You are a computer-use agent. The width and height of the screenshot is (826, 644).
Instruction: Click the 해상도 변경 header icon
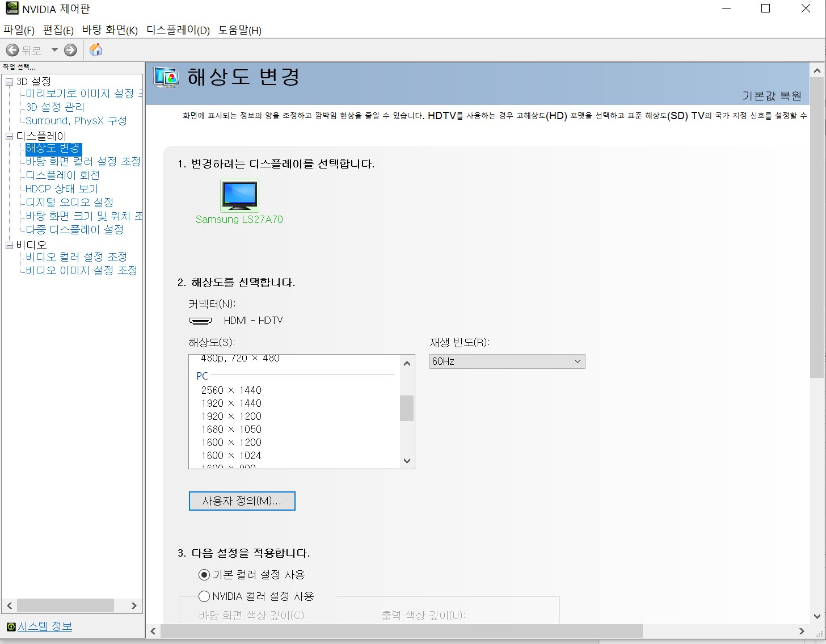166,77
